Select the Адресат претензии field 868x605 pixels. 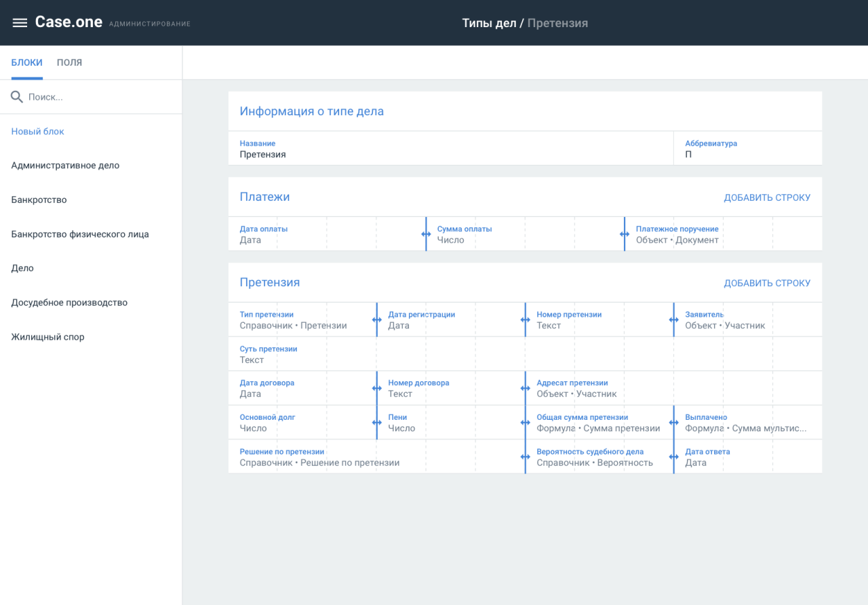point(674,388)
